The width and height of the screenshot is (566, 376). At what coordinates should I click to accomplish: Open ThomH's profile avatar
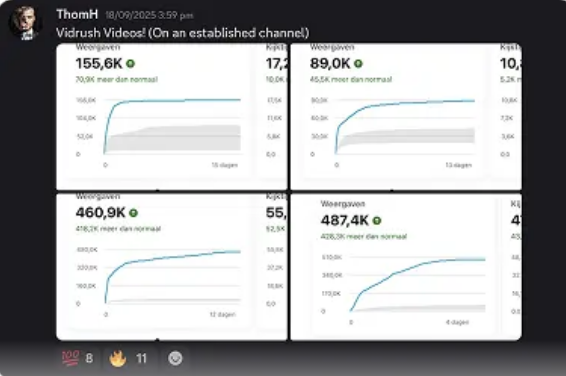point(25,23)
